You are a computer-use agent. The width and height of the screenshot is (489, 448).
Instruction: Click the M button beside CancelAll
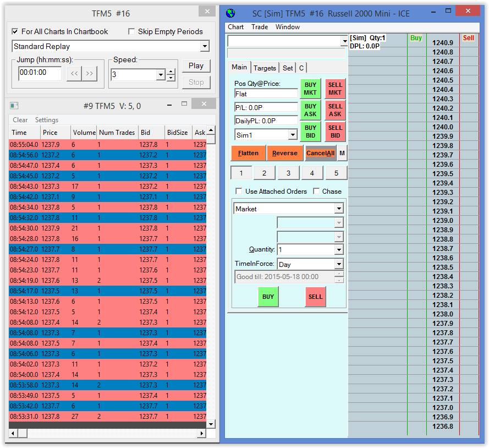click(x=342, y=153)
